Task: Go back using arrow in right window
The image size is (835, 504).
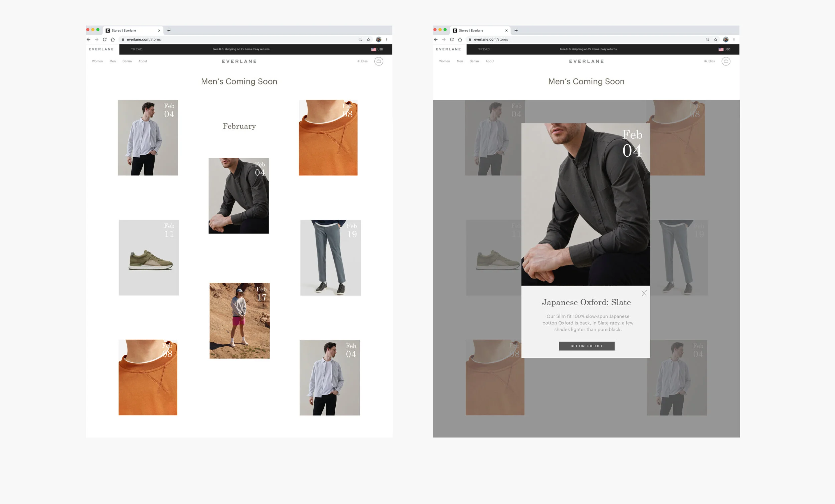Action: pyautogui.click(x=436, y=40)
